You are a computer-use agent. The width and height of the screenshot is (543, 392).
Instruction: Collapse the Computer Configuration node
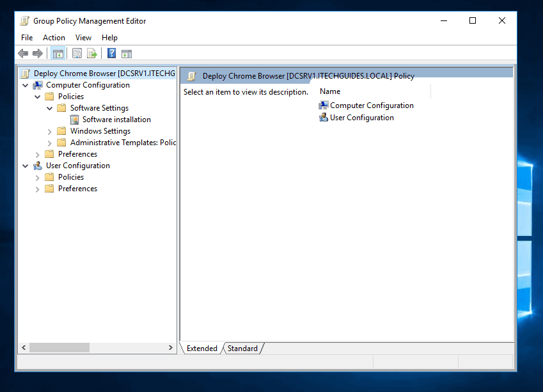click(26, 85)
